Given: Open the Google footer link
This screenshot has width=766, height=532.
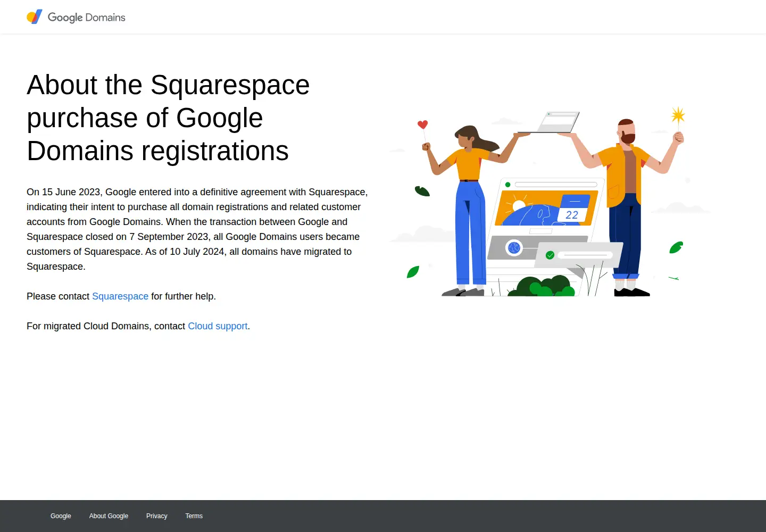Looking at the screenshot, I should click(x=61, y=516).
